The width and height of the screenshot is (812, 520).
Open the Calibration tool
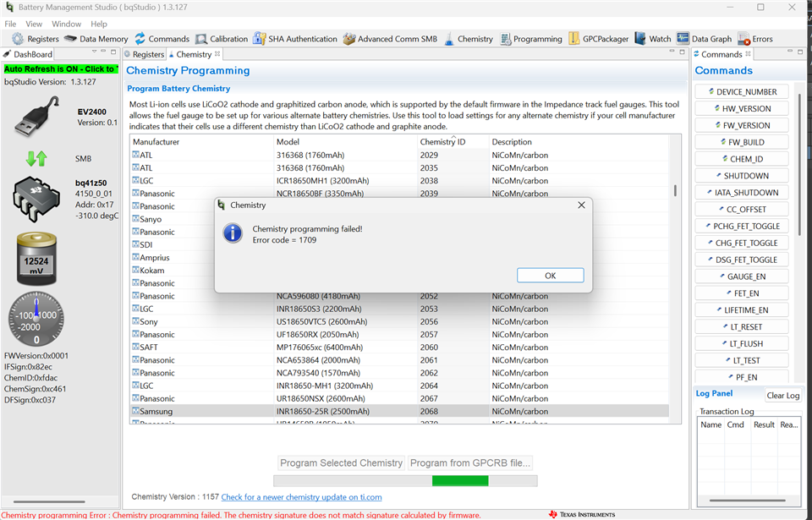pos(222,39)
